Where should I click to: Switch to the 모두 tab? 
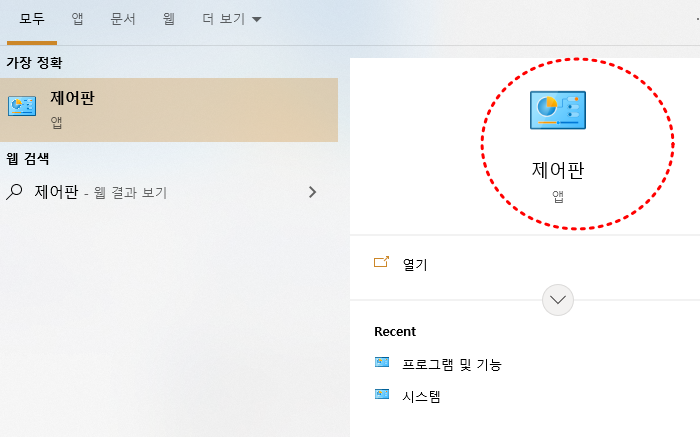point(32,19)
